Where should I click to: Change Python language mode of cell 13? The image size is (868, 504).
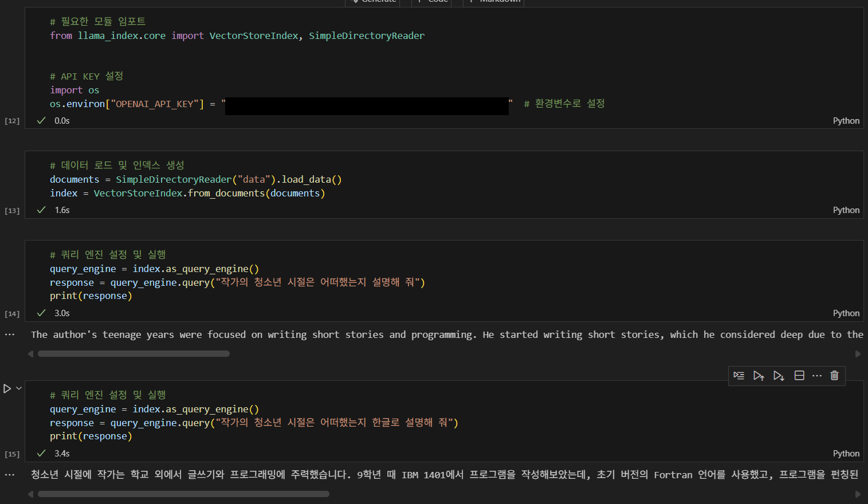[846, 210]
